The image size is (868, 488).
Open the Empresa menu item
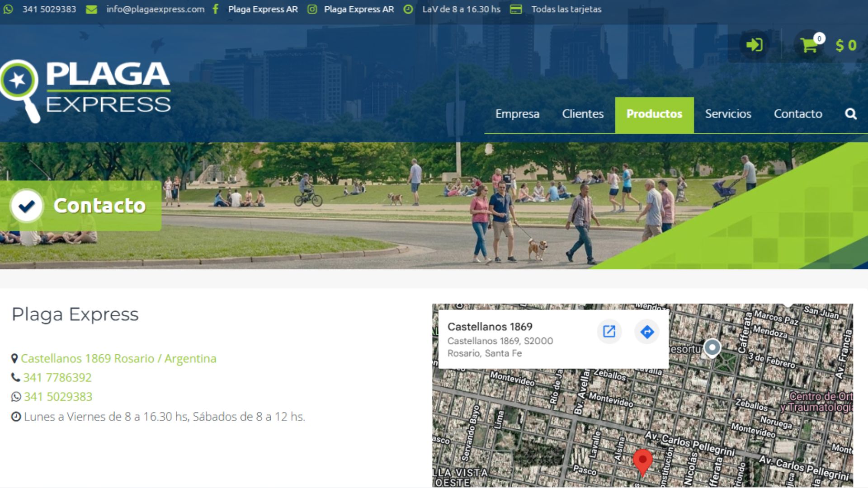pos(517,114)
